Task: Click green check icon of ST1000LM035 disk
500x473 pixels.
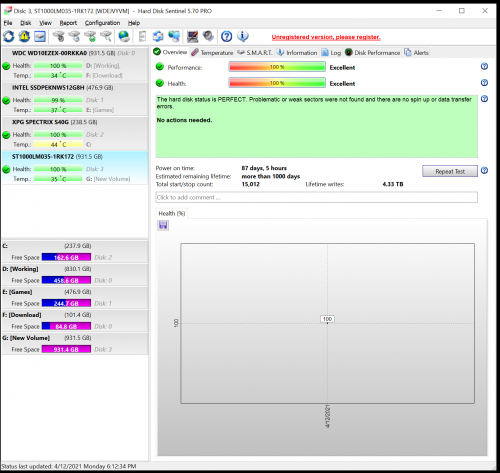Action: tap(6, 169)
